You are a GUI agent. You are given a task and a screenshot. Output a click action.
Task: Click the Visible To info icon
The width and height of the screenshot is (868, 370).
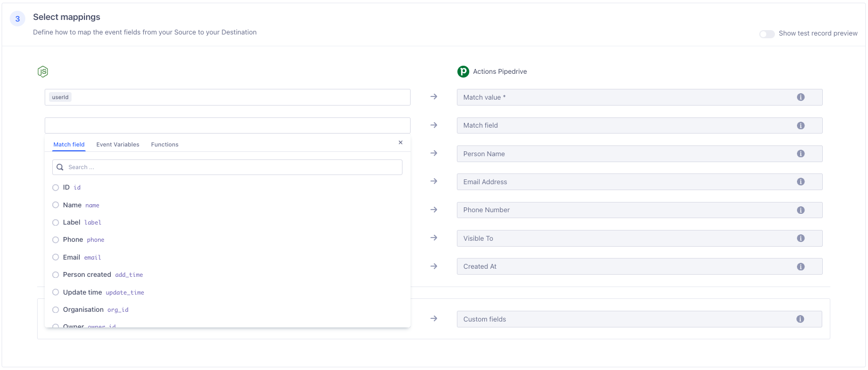801,239
